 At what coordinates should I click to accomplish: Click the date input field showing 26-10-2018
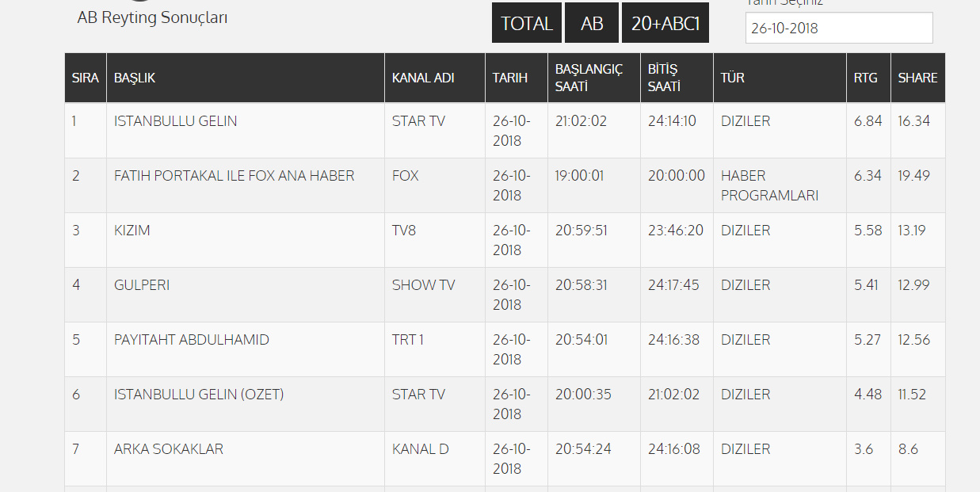click(x=838, y=28)
